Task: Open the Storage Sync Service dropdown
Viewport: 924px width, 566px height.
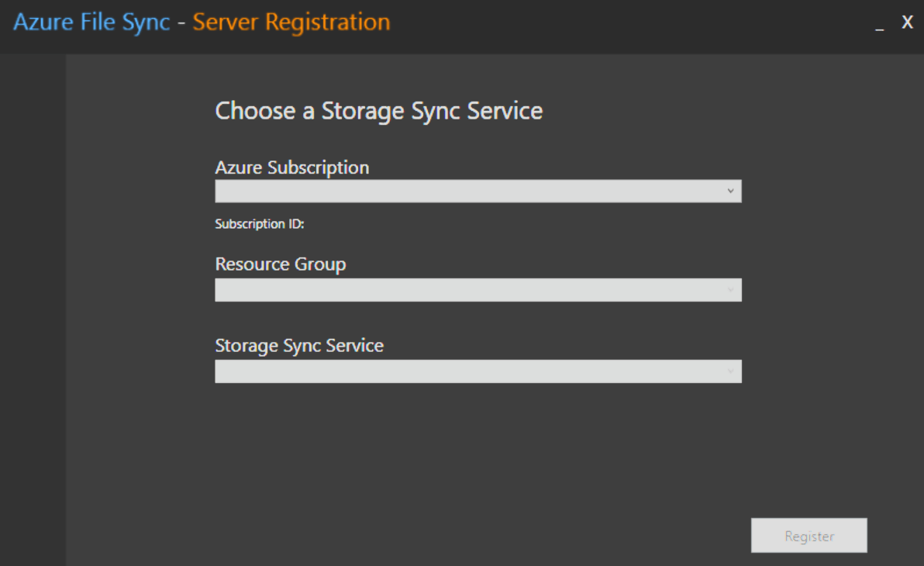Action: [478, 371]
